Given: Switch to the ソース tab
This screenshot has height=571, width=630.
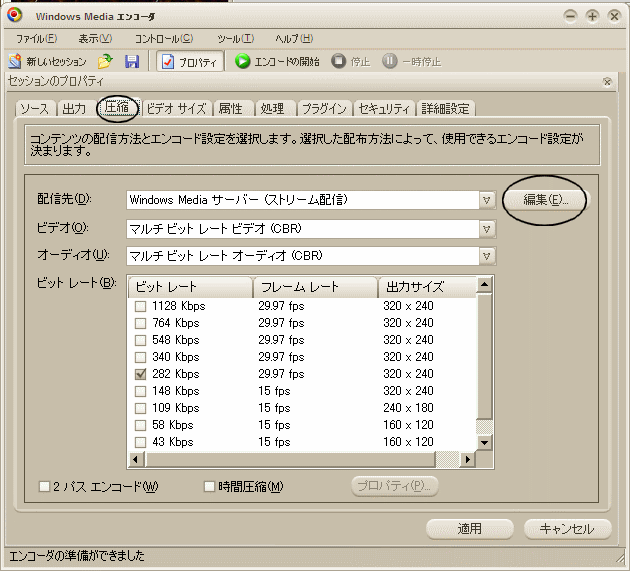Looking at the screenshot, I should pyautogui.click(x=35, y=108).
